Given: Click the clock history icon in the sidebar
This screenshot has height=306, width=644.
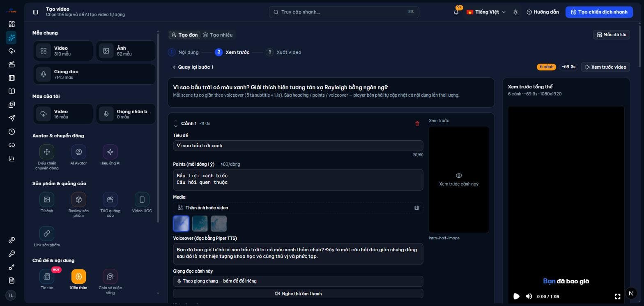Looking at the screenshot, I should coord(11,132).
